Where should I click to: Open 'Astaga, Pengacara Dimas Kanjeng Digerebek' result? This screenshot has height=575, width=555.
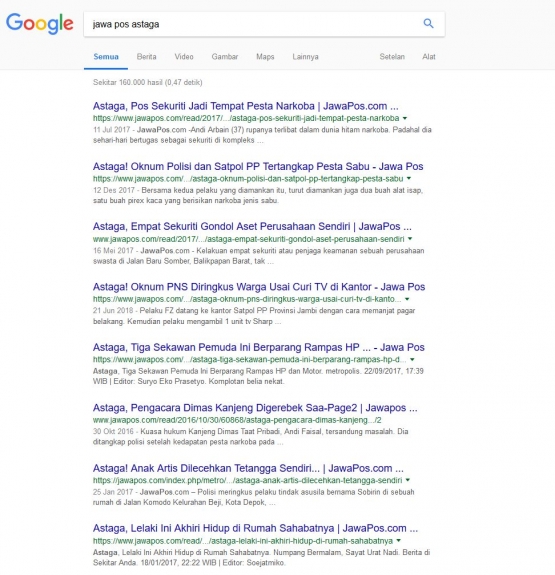255,408
